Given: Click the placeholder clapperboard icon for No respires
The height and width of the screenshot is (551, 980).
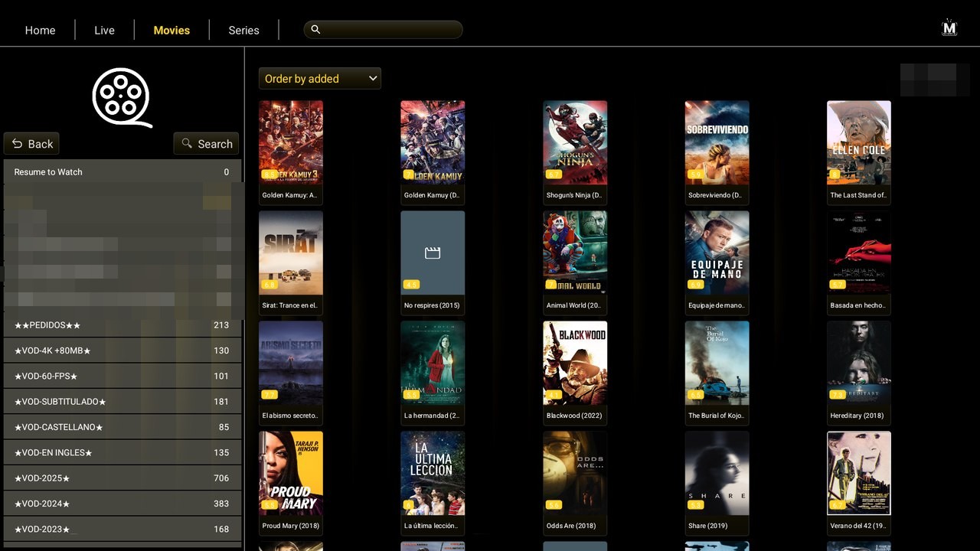Looking at the screenshot, I should [x=433, y=253].
